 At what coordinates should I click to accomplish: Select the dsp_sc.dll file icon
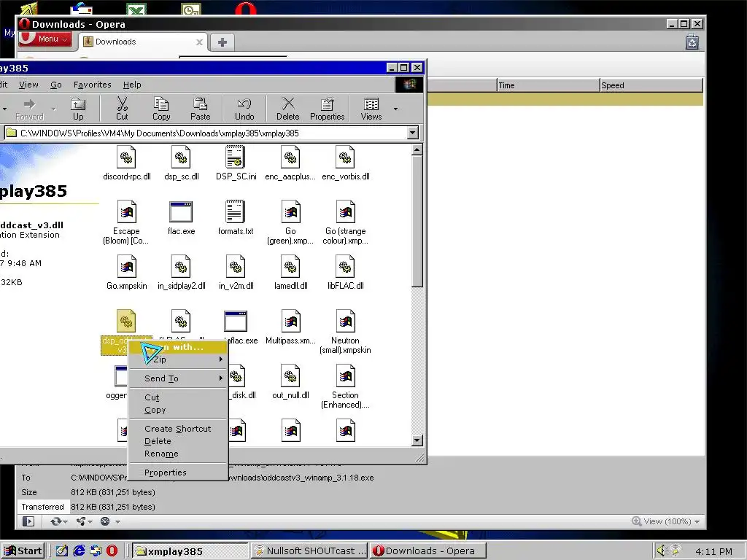(181, 157)
